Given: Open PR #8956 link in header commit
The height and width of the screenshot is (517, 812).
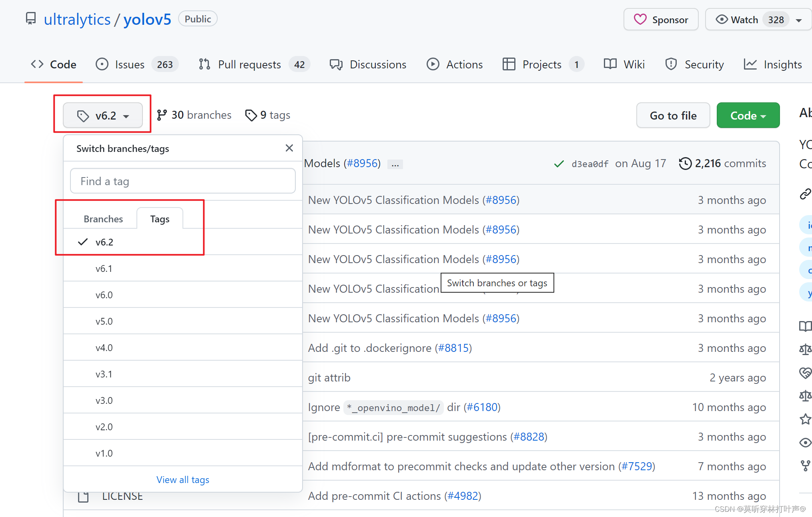Looking at the screenshot, I should (363, 163).
